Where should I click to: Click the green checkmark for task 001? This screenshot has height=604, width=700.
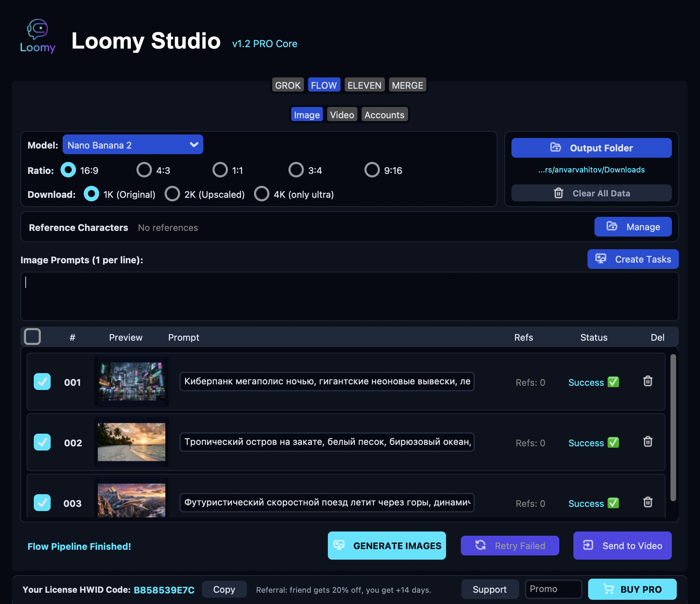click(x=613, y=382)
